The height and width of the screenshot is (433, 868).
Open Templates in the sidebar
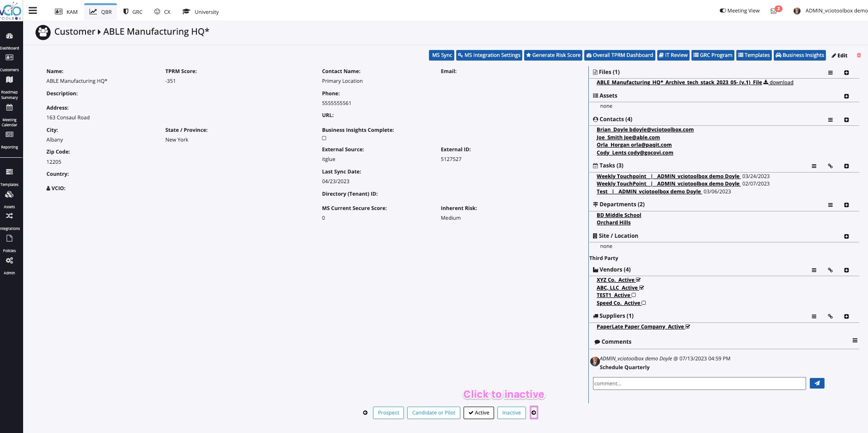(9, 177)
